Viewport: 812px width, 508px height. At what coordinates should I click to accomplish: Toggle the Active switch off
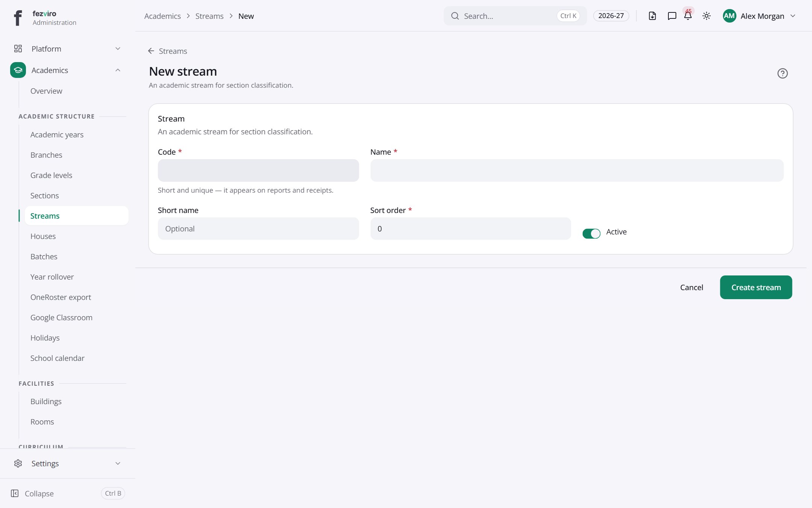(x=591, y=233)
